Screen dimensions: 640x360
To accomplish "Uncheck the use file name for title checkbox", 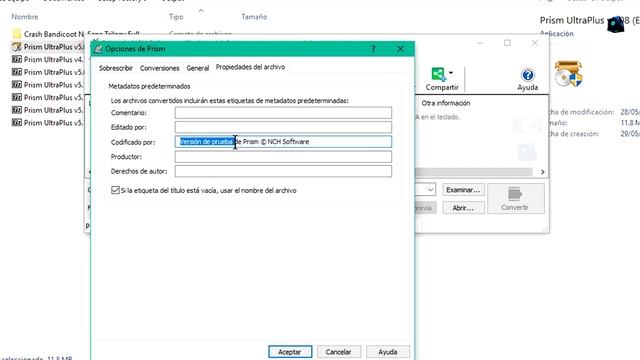I will 115,190.
